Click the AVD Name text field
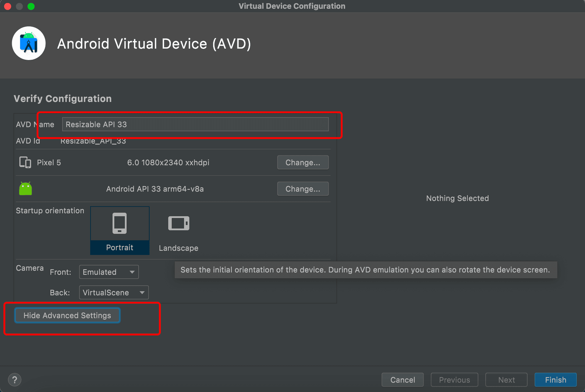The width and height of the screenshot is (585, 392). pos(195,124)
